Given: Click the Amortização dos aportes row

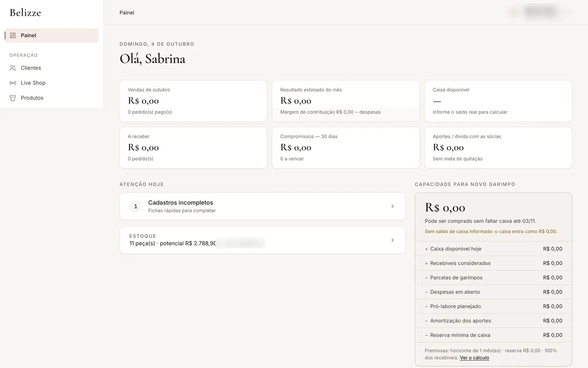Looking at the screenshot, I should [x=493, y=321].
